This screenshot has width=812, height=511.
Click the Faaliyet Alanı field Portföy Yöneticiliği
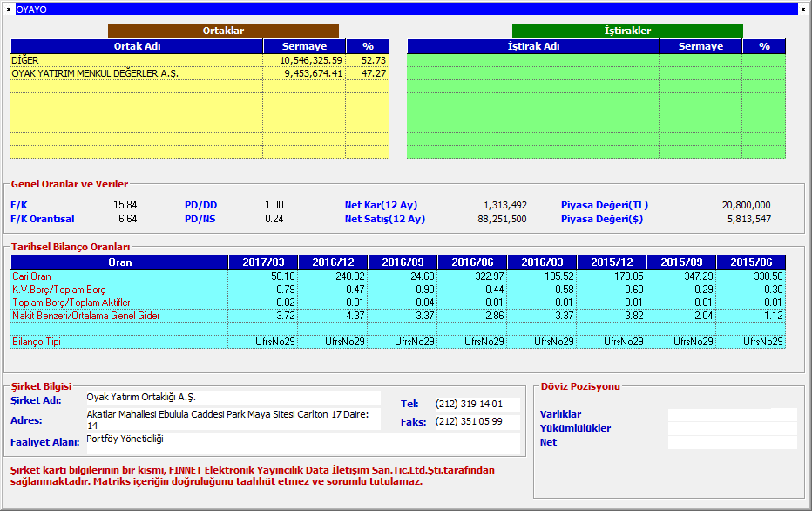click(x=303, y=443)
